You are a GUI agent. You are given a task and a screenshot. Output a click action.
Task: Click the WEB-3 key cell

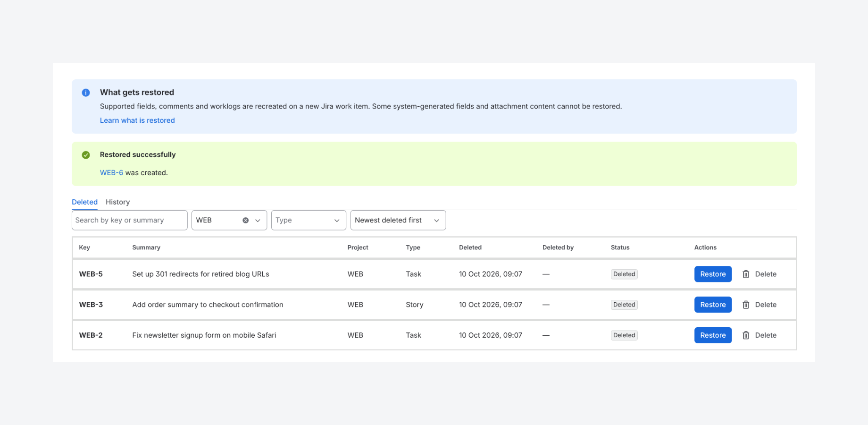tap(91, 305)
